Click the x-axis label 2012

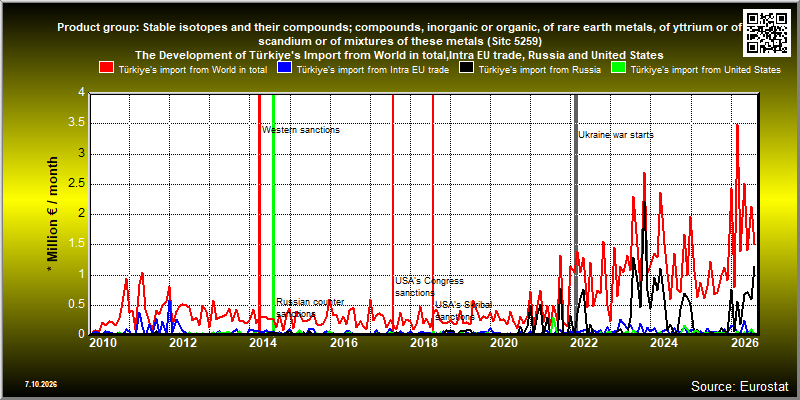point(183,342)
